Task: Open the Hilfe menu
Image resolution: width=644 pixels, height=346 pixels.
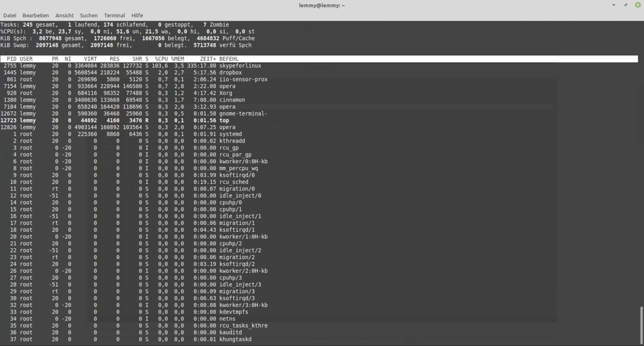Action: click(137, 16)
